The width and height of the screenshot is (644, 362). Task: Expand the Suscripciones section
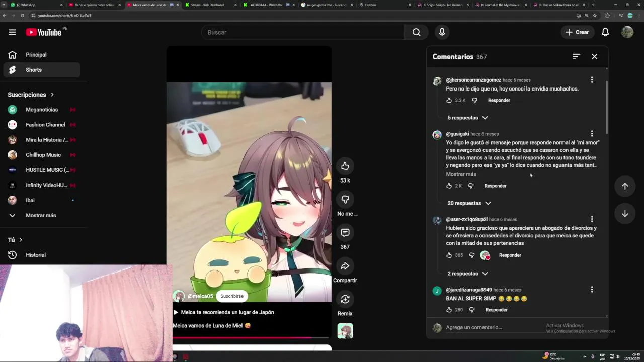click(x=31, y=95)
